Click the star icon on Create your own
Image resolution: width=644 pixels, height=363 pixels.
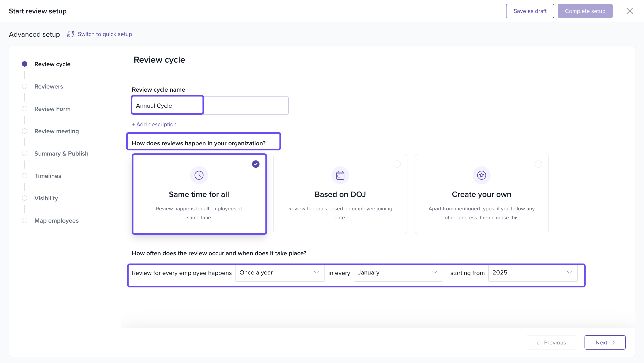[481, 175]
